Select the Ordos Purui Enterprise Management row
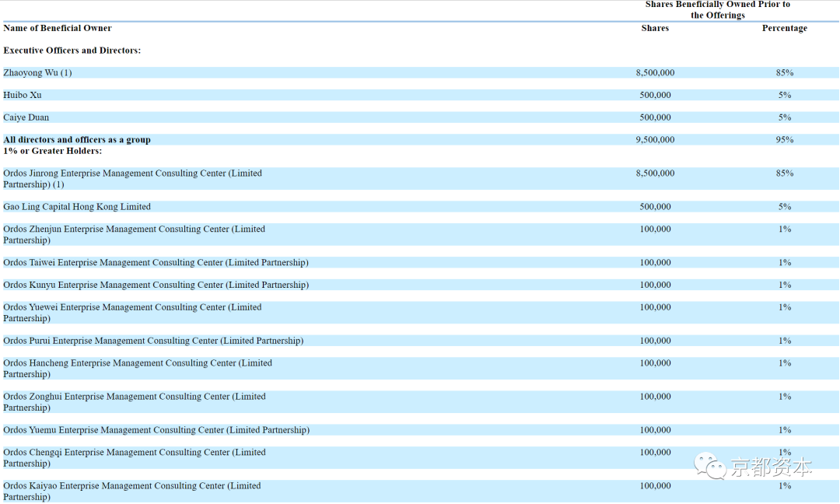Screen dimensions: 840x504 (x=420, y=341)
